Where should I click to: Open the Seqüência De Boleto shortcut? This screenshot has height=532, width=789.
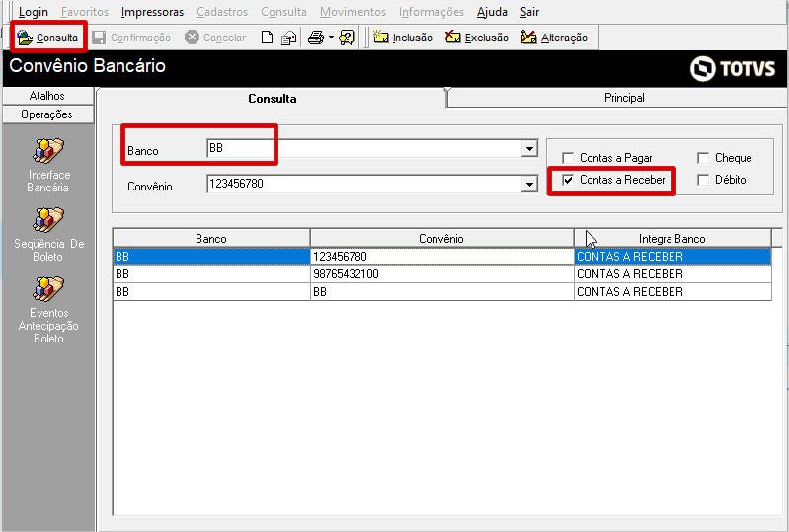coord(48,235)
